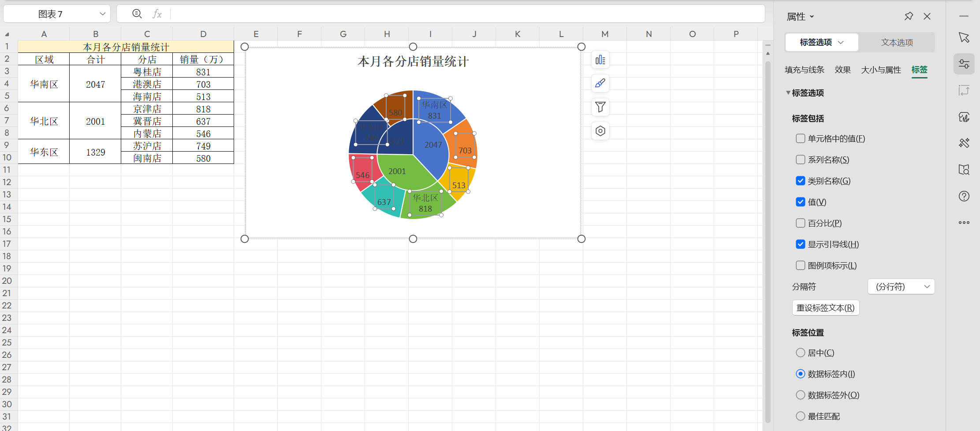Collapse the label options section triangle
The height and width of the screenshot is (431, 980).
click(788, 93)
